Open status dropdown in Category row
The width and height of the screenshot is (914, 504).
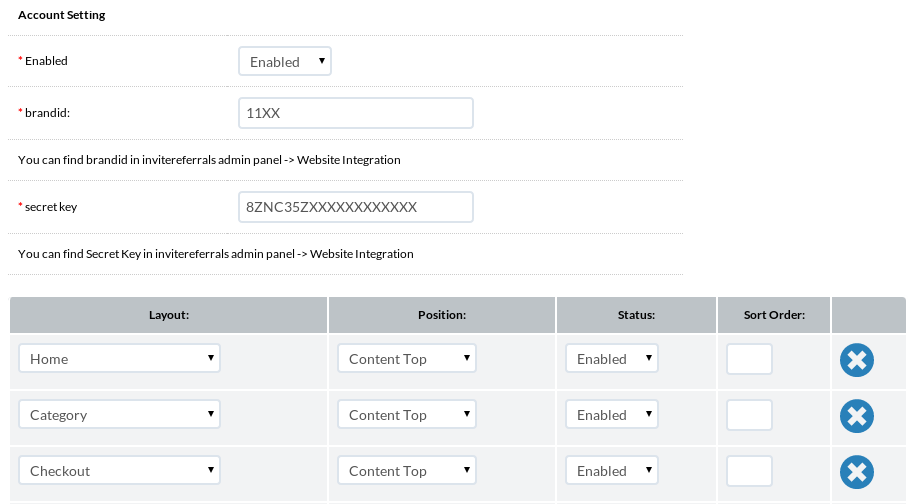(612, 414)
